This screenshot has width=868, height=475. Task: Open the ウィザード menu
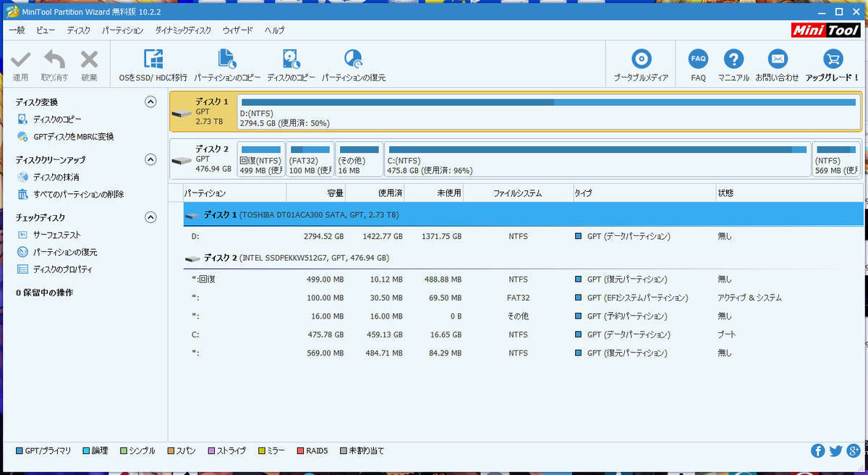[238, 30]
